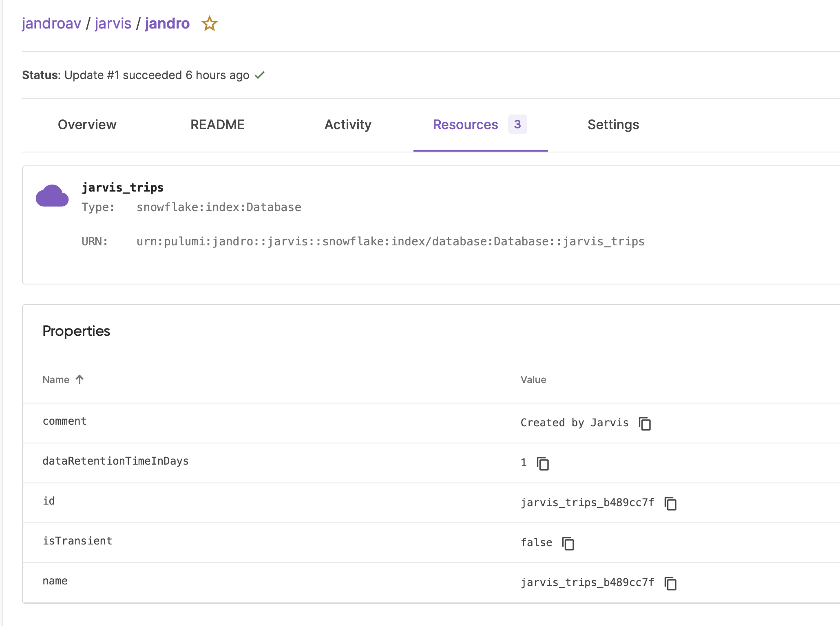Sort properties by Name arrow

pos(80,379)
